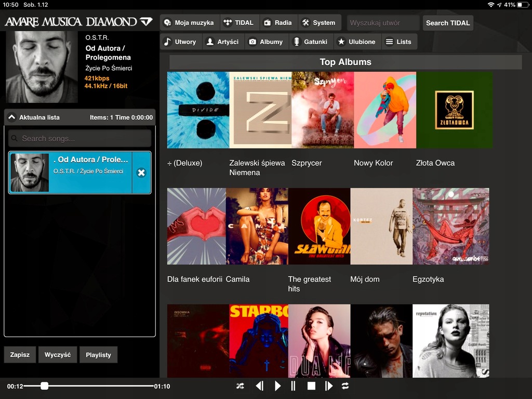Focus the Search songs field

pyautogui.click(x=79, y=138)
